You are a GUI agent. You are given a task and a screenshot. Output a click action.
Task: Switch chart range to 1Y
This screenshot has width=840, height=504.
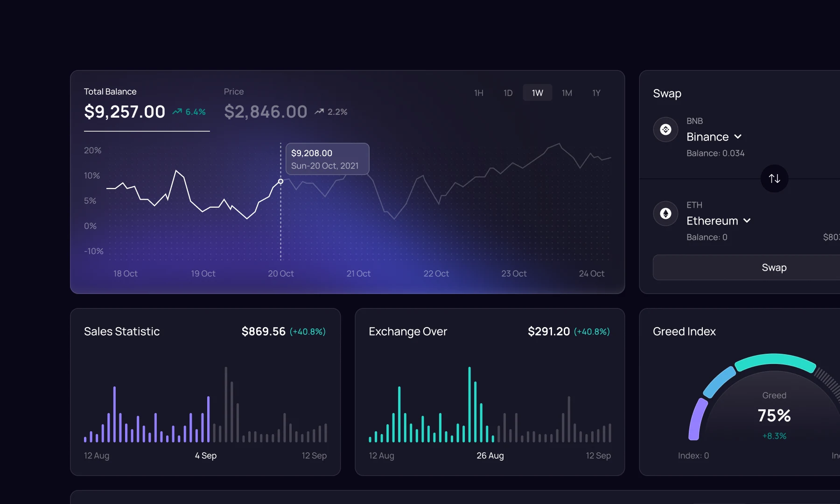pyautogui.click(x=596, y=93)
